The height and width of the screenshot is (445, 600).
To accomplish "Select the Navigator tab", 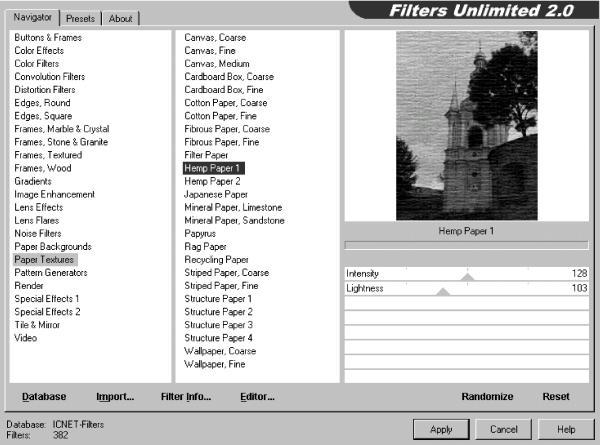I will click(34, 17).
